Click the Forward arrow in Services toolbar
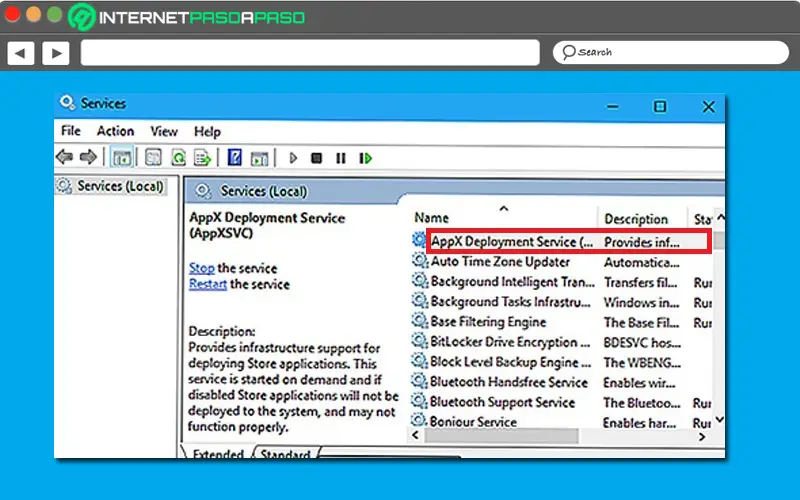The width and height of the screenshot is (800, 500). pyautogui.click(x=88, y=157)
